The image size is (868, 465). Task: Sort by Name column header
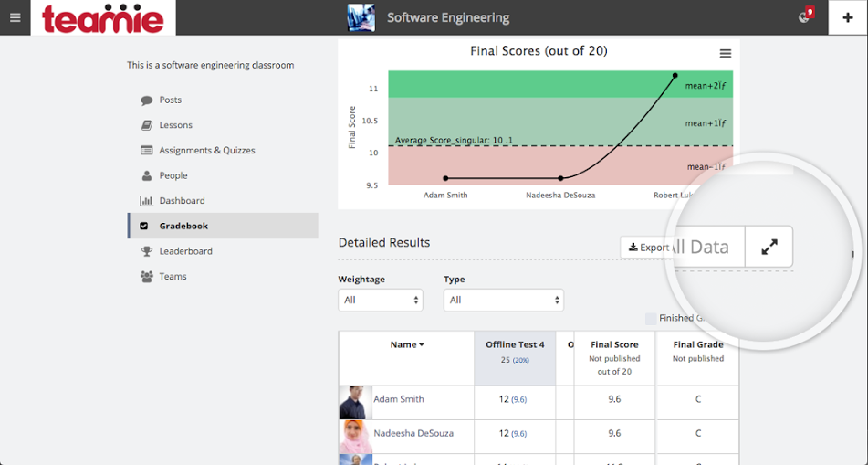click(407, 344)
